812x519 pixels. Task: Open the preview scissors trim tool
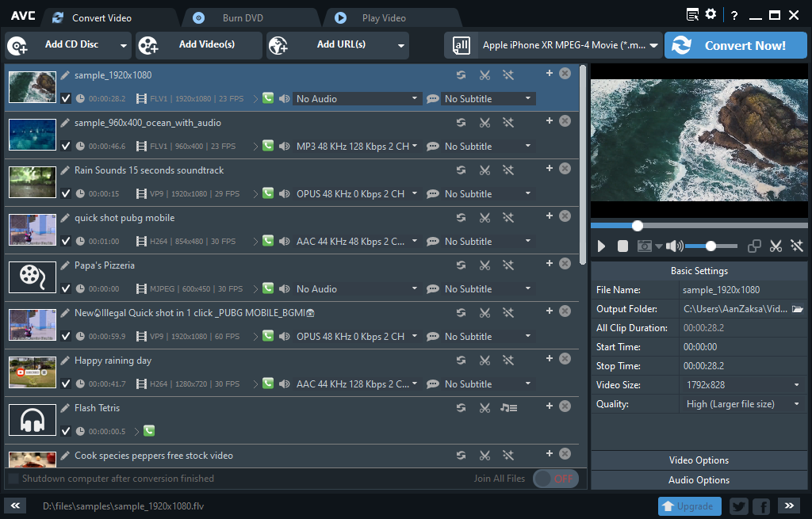776,246
